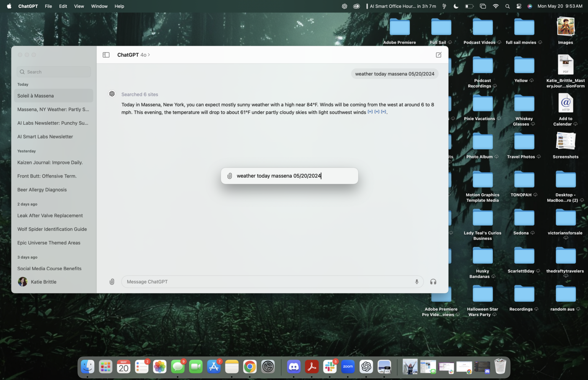Viewport: 588px width, 380px height.
Task: Open the Window menu
Action: [x=99, y=6]
